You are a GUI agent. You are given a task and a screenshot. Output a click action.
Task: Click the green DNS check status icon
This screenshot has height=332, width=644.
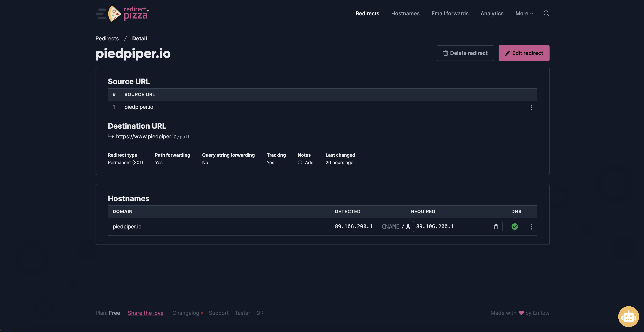[x=515, y=227]
